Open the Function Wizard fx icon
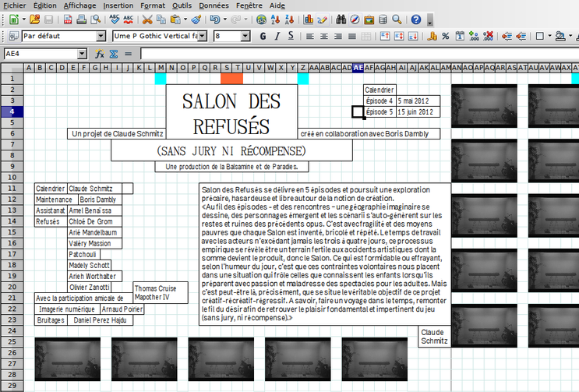Screen dimensions: 579x392 pos(100,54)
